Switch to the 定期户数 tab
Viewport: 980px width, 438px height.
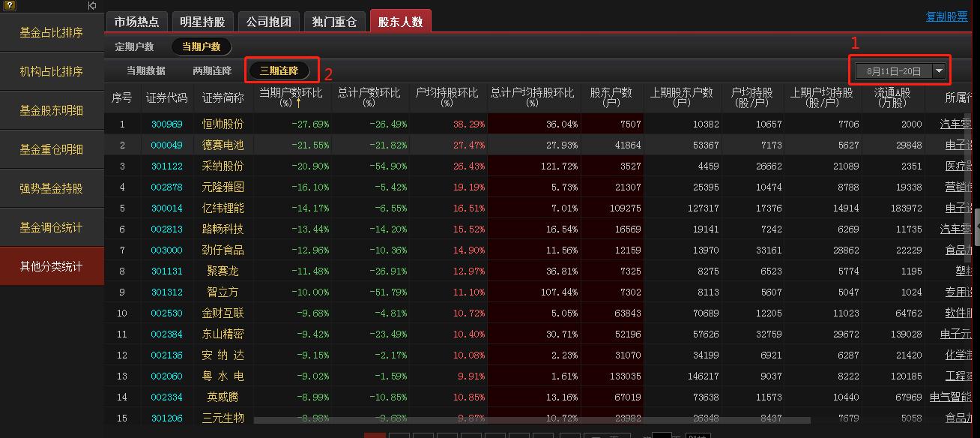[135, 46]
